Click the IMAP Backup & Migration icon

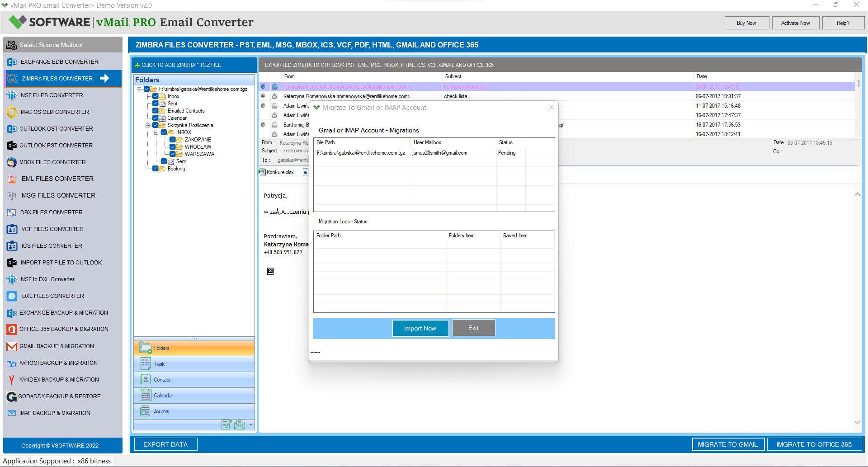coord(12,413)
